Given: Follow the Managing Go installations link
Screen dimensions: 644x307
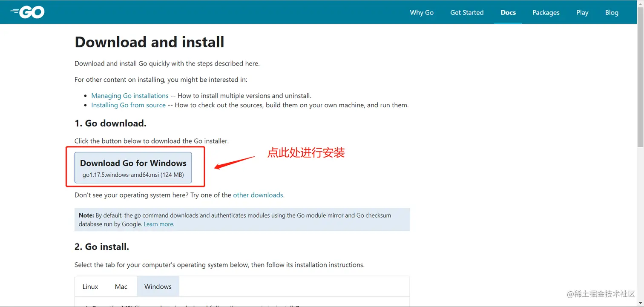Looking at the screenshot, I should click(x=130, y=95).
